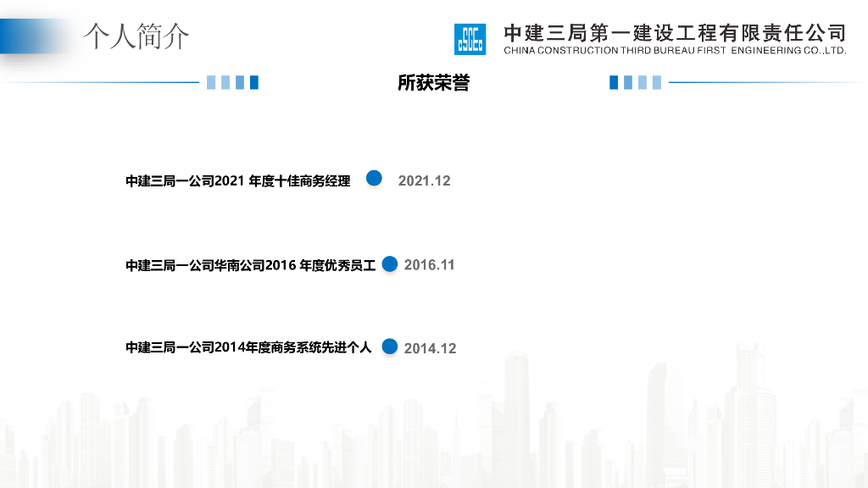Click the CSCEC blue company logo

coord(470,39)
